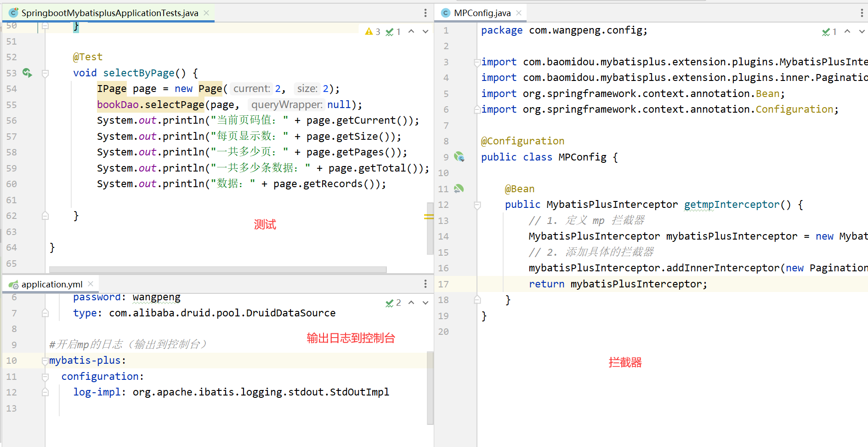Click the yellow warning stripe marker in test editor

point(429,217)
